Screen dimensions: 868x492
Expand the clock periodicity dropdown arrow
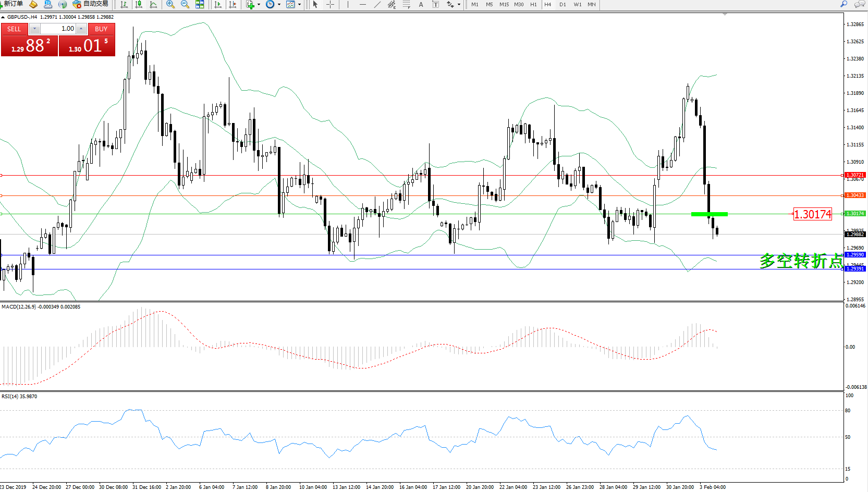click(279, 4)
